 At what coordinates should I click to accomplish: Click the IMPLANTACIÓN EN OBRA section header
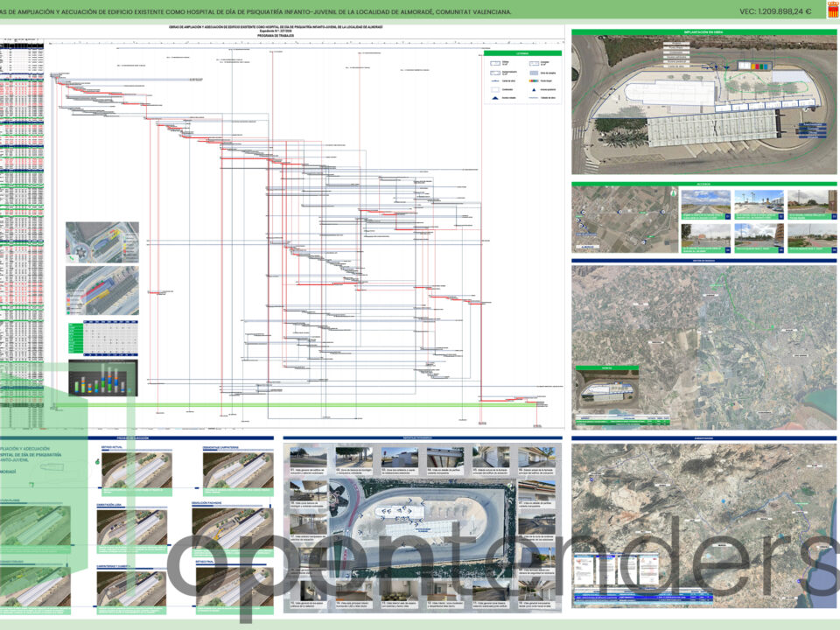(x=703, y=32)
